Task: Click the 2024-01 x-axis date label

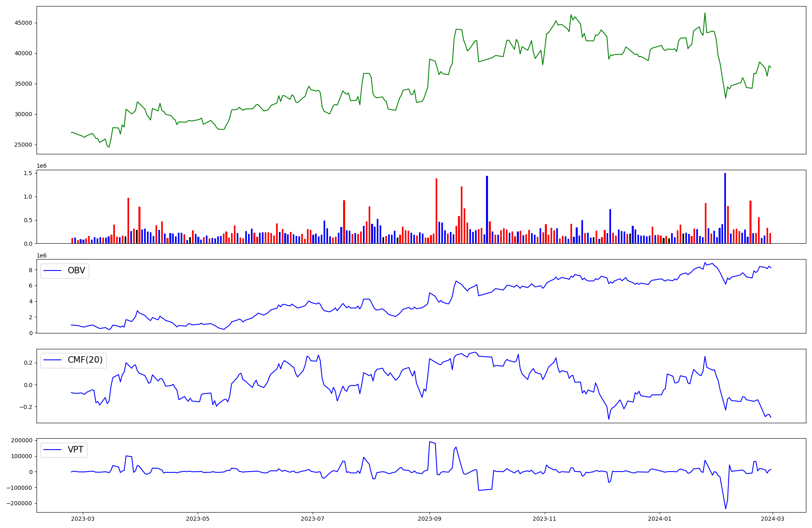Action: (x=660, y=519)
